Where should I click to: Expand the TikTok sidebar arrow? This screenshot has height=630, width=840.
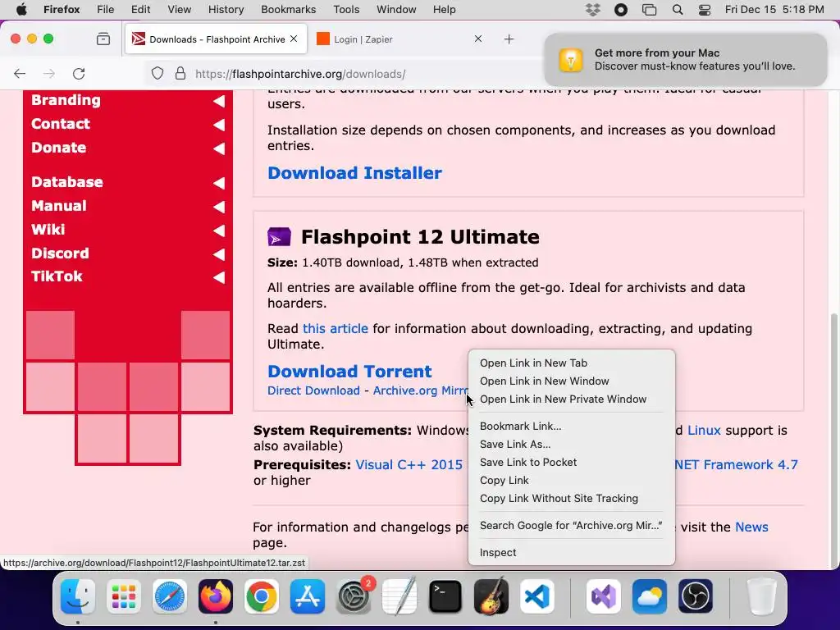point(218,277)
